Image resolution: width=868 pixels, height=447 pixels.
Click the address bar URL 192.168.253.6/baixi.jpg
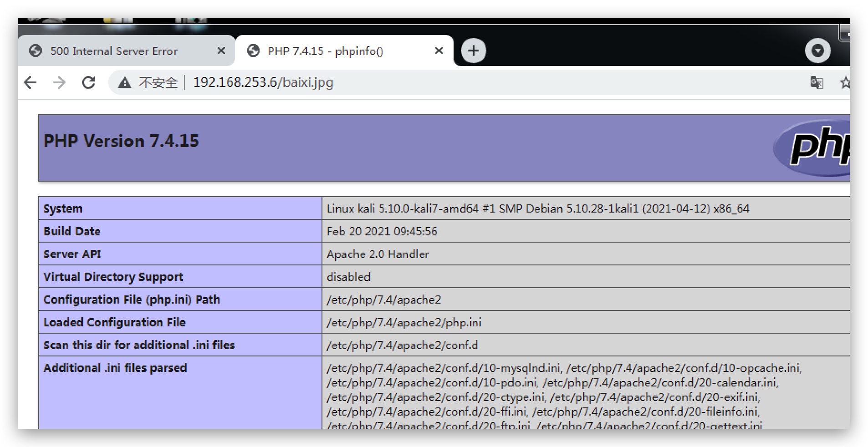click(x=263, y=82)
